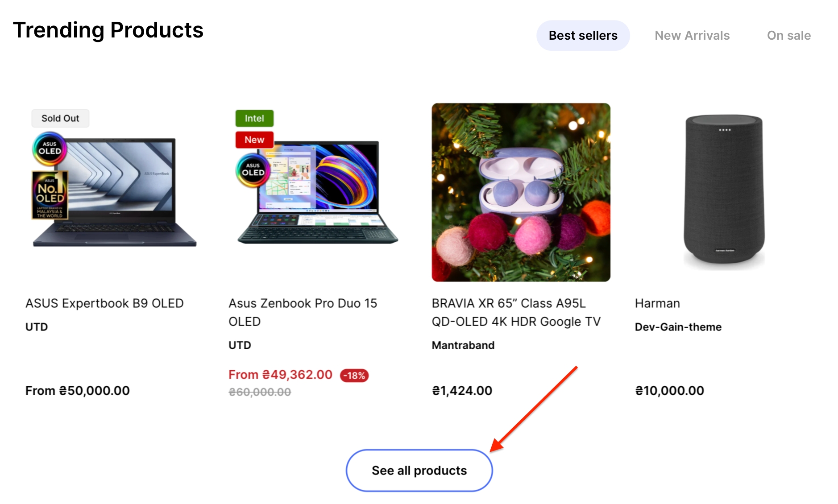Open the Harman speaker product image
Viewport: 838px width, 504px height.
724,192
